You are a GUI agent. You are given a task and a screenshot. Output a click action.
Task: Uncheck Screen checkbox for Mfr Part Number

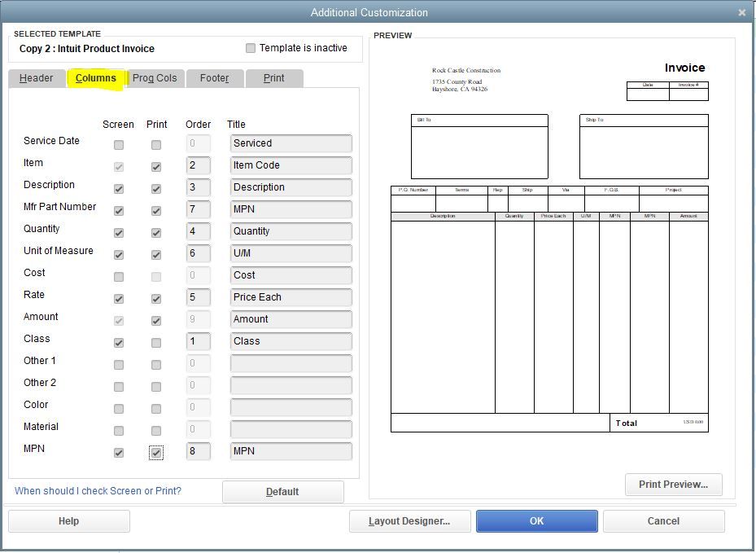(x=119, y=211)
